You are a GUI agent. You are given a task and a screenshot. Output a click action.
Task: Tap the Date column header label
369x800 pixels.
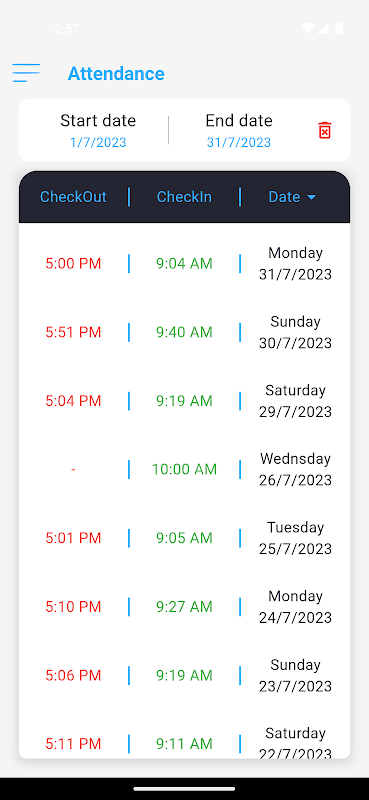coord(284,197)
